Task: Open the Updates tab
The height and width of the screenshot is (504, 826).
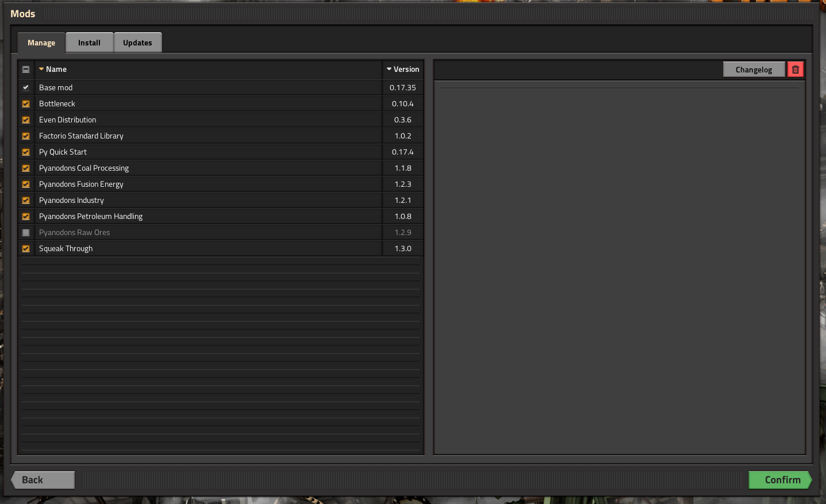Action: coord(137,43)
